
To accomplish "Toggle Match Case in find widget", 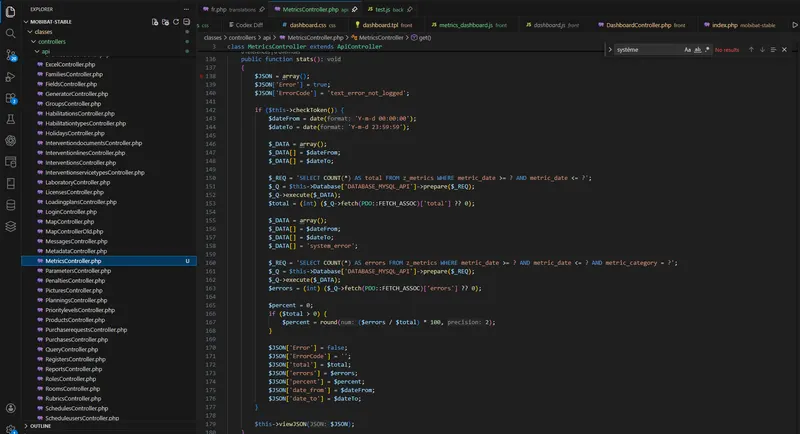I will point(687,49).
